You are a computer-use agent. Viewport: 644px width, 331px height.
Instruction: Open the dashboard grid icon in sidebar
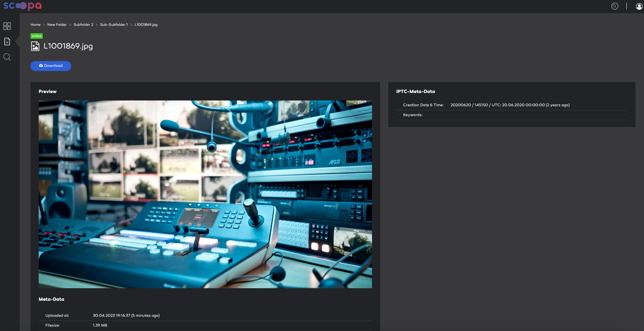coord(7,26)
